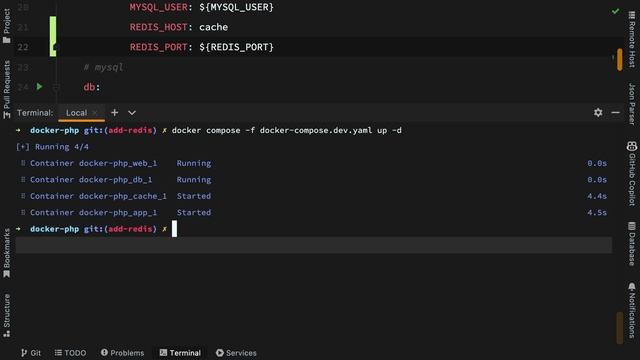Add a new terminal session
Viewport: 640px width, 360px height.
[x=115, y=113]
